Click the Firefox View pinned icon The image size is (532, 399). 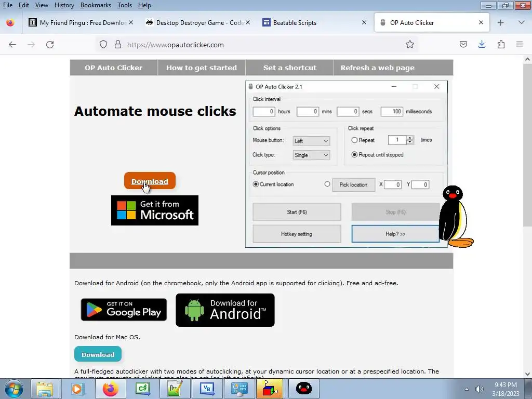pyautogui.click(x=10, y=23)
